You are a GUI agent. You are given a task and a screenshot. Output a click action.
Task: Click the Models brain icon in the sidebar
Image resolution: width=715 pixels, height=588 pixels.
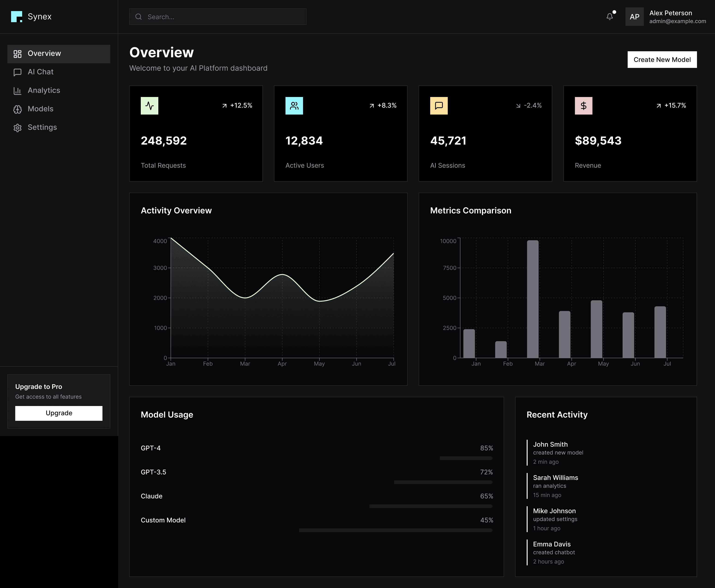click(x=17, y=109)
